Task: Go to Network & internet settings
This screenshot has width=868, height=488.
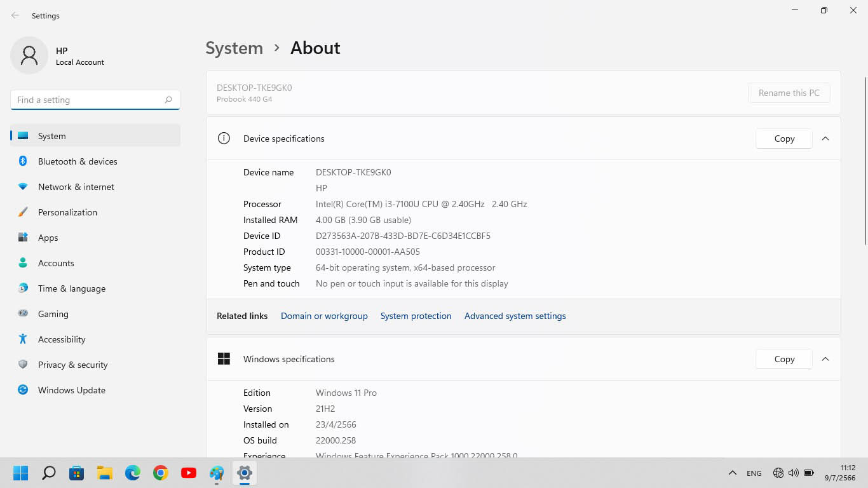Action: click(x=95, y=187)
